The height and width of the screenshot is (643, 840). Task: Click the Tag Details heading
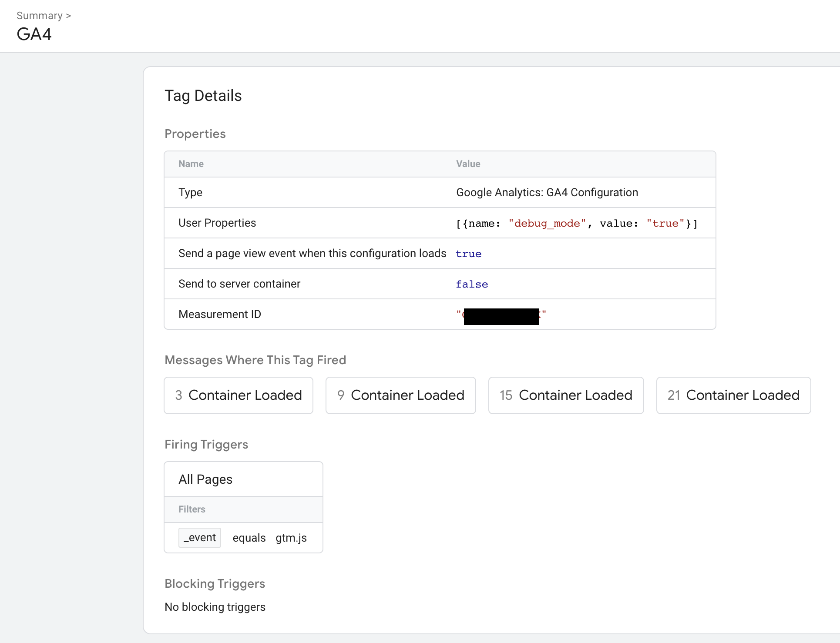coord(203,96)
